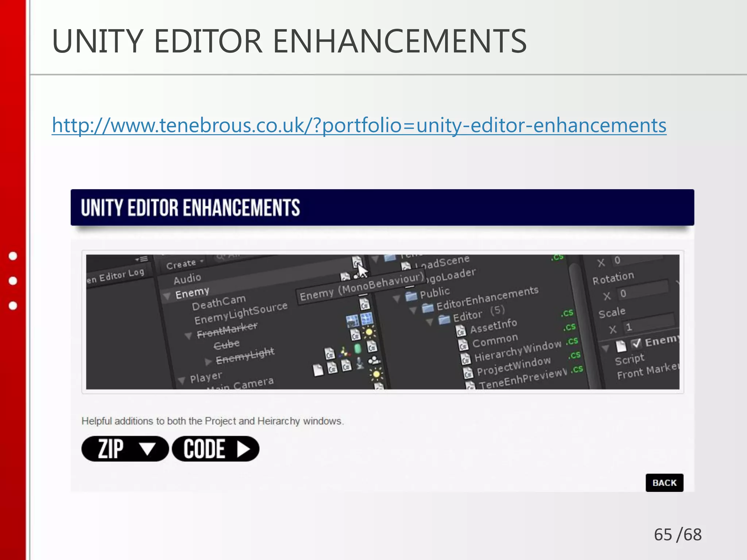Screen dimensions: 747x560
Task: Select the Enemy object in hierarchy
Action: [192, 293]
